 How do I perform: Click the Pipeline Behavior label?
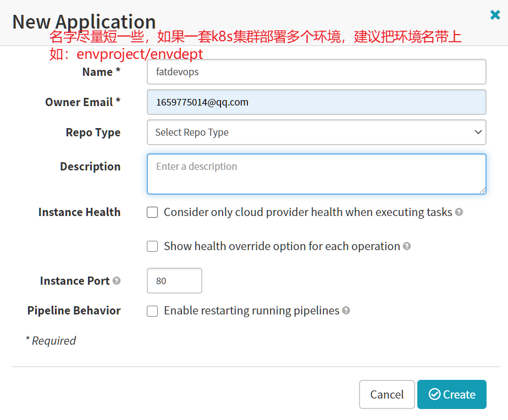[x=74, y=311]
